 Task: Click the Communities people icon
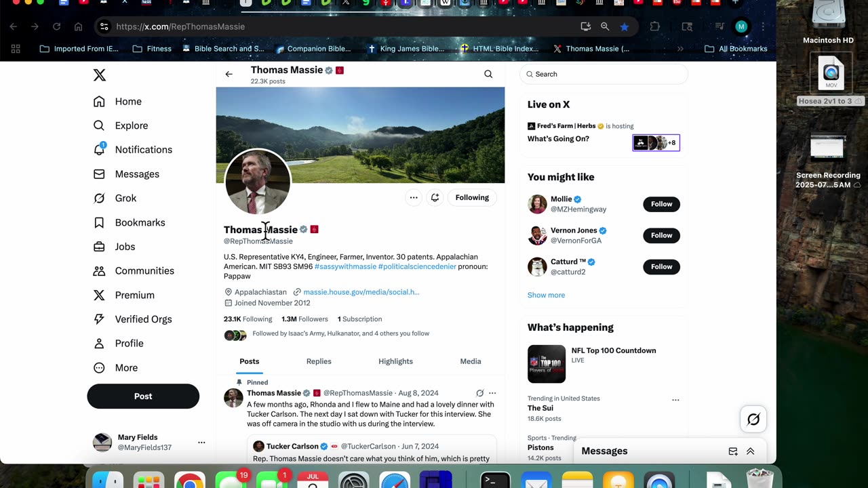click(x=99, y=271)
